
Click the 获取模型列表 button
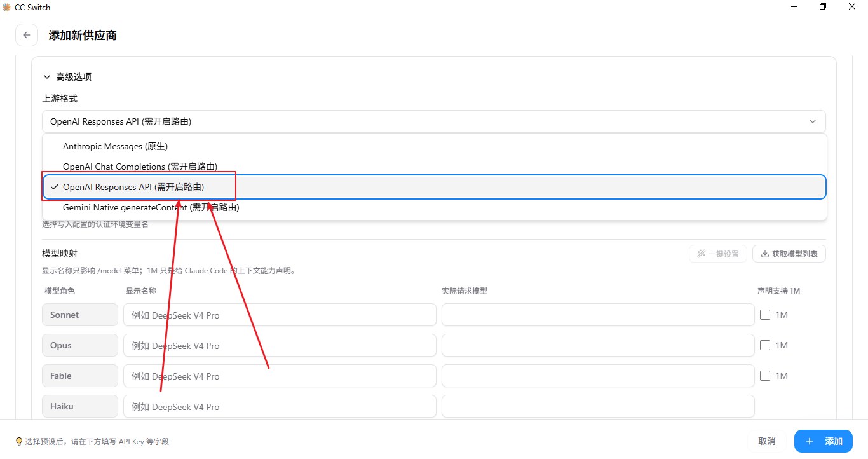point(789,254)
